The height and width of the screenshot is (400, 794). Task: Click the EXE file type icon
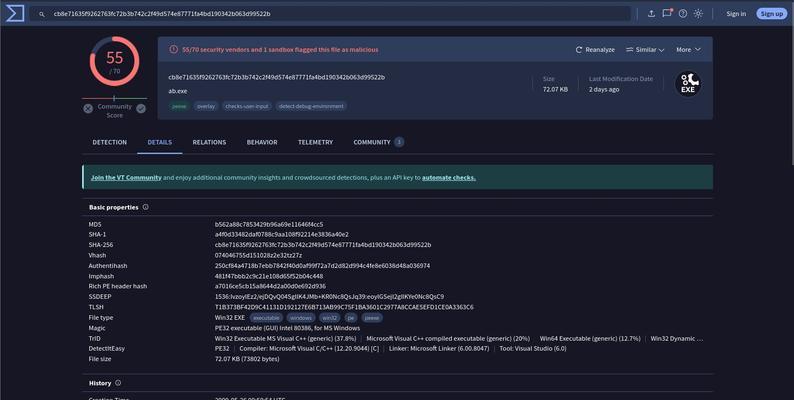pos(688,84)
